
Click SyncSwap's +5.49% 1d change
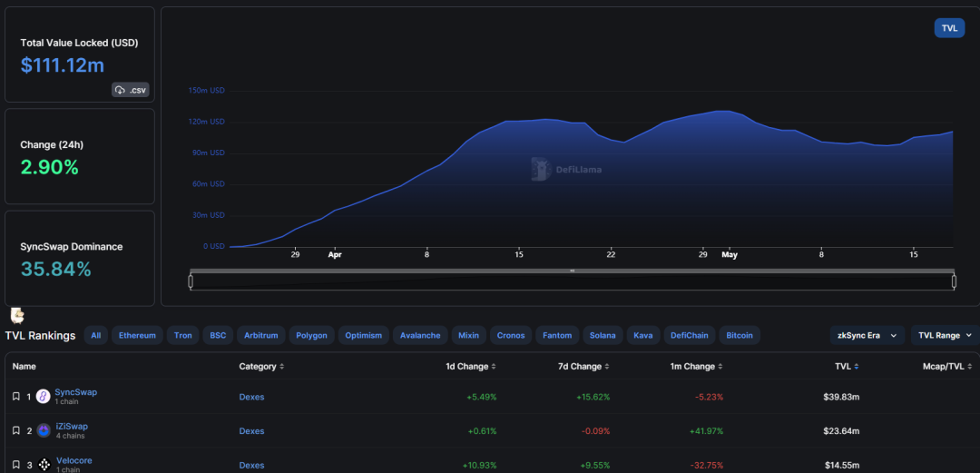482,397
